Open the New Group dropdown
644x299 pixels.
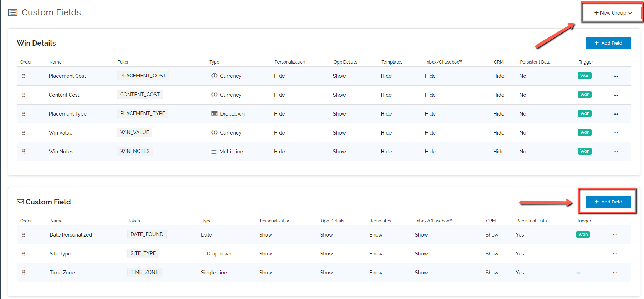click(x=613, y=13)
